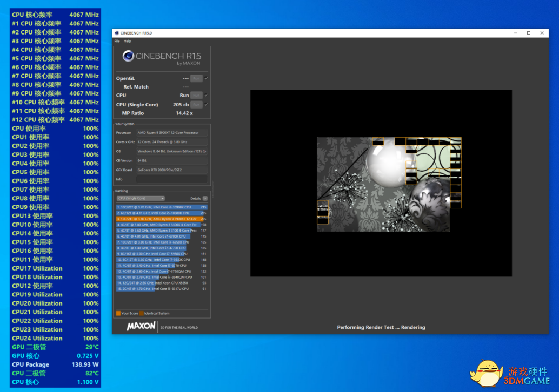Select ranking entry Intel Core i7-3840QM
This screenshot has width=559, height=392.
(162, 277)
